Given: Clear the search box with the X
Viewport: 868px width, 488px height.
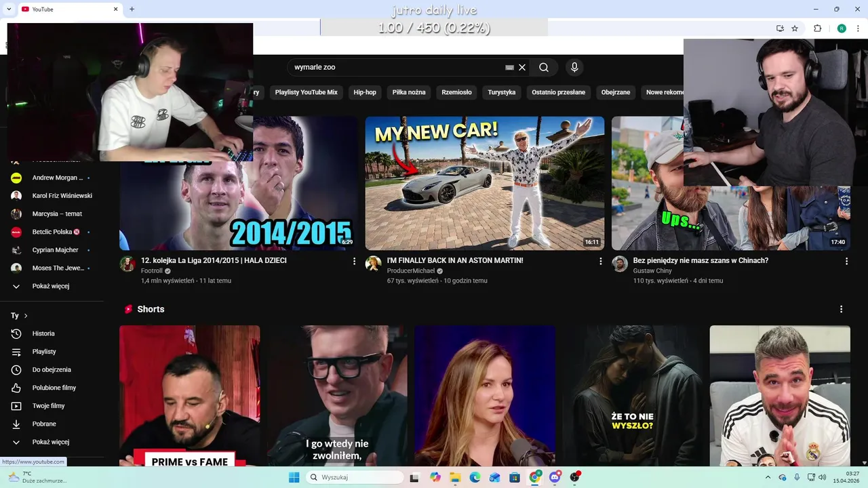Looking at the screenshot, I should [522, 67].
